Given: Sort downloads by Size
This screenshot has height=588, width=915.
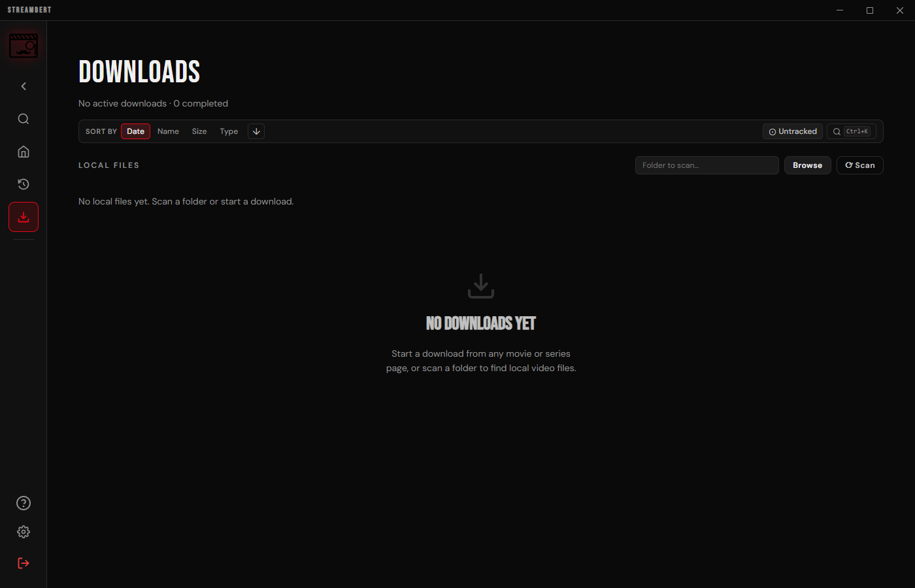Looking at the screenshot, I should click(199, 131).
